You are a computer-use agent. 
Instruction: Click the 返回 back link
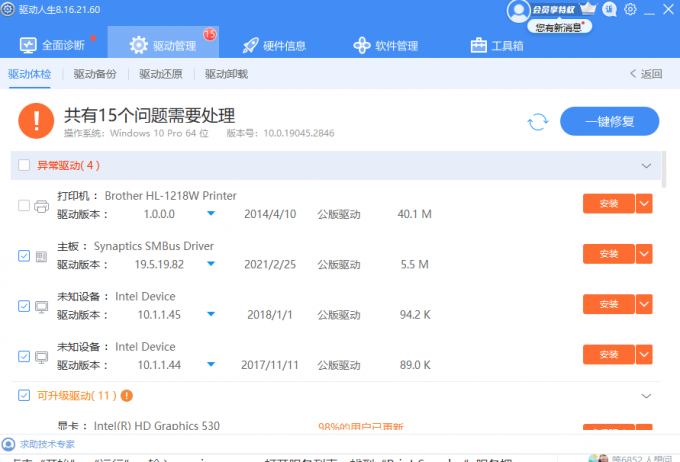[x=645, y=74]
